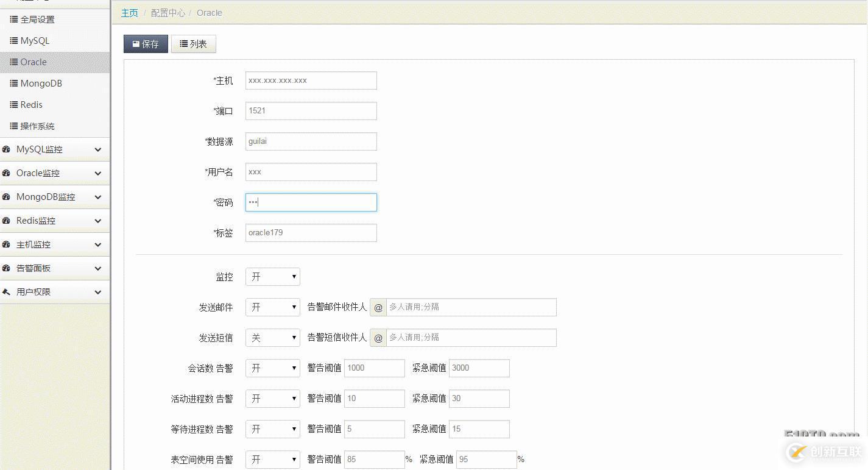Image resolution: width=868 pixels, height=470 pixels.
Task: Toggle the 发送邮件 setting off
Action: pyautogui.click(x=272, y=307)
